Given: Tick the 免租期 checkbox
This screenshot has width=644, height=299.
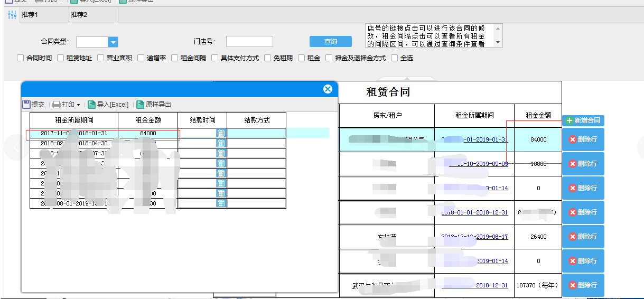Looking at the screenshot, I should (268, 58).
